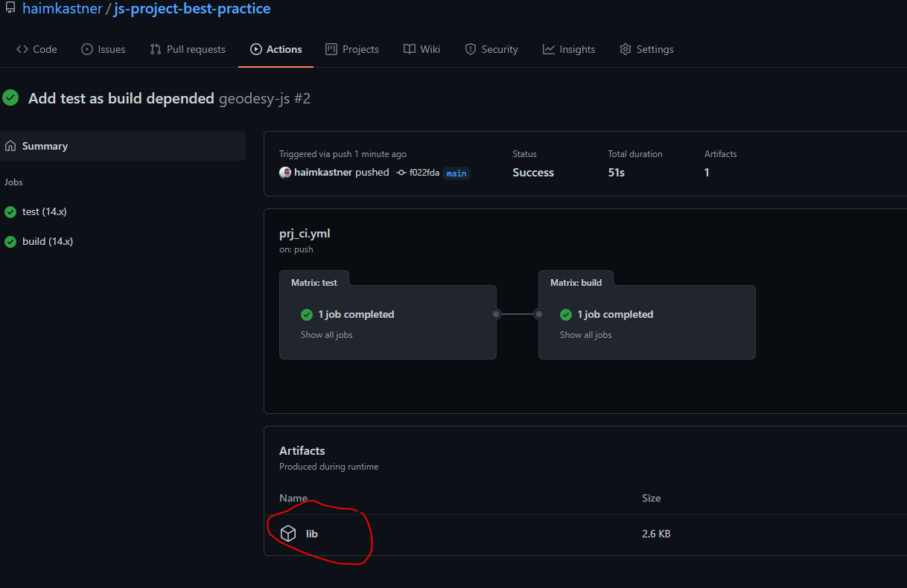Download the lib artifact
This screenshot has height=588, width=907.
[x=312, y=534]
